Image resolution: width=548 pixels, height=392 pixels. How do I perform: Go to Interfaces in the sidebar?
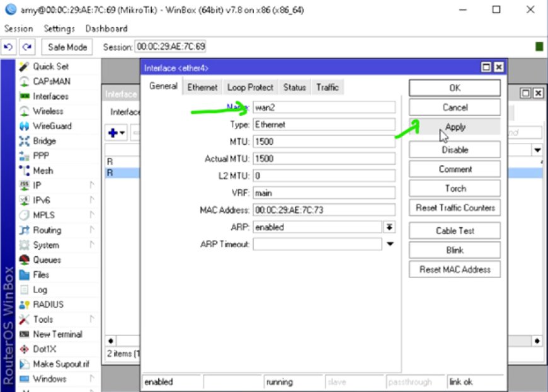50,96
